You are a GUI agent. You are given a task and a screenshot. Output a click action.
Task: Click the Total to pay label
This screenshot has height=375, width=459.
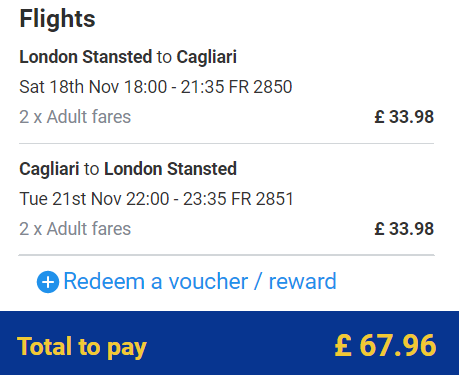tap(82, 347)
